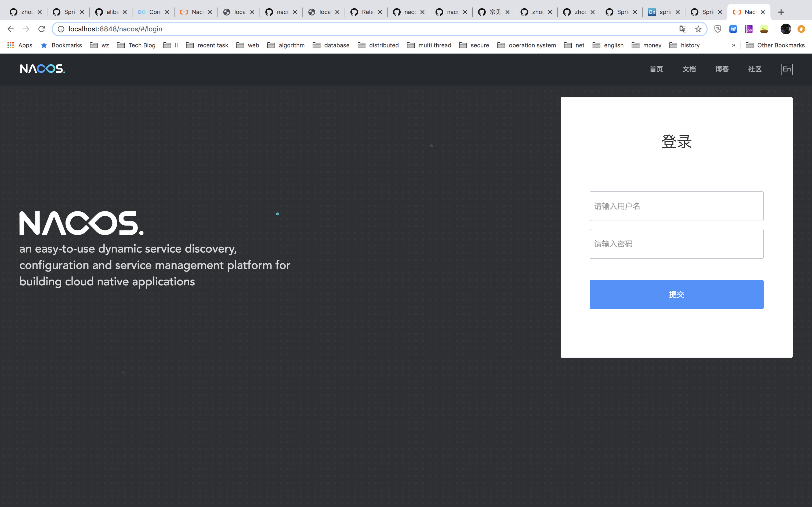Click the Google Translate icon in address bar
The height and width of the screenshot is (507, 812).
[x=683, y=29]
